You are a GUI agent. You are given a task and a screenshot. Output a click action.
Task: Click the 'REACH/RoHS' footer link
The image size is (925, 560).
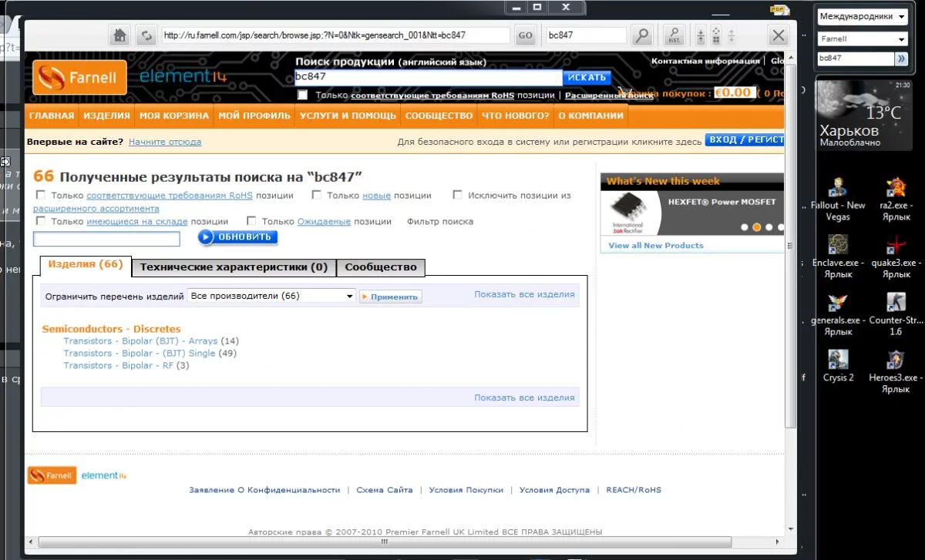point(634,490)
